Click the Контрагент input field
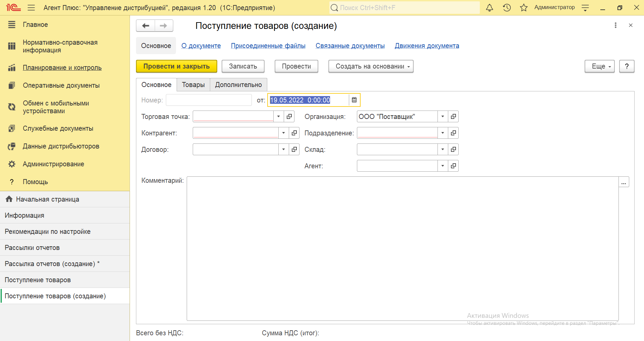The height and width of the screenshot is (341, 644). (236, 133)
